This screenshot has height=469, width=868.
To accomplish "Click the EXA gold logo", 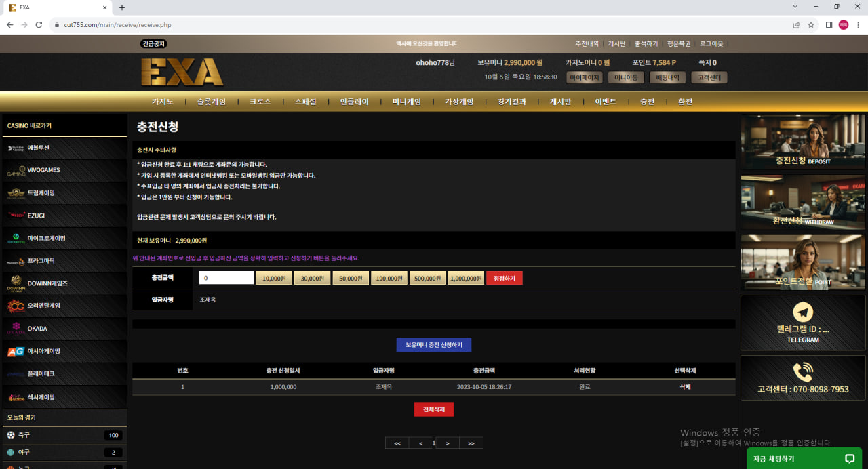I will [x=182, y=72].
